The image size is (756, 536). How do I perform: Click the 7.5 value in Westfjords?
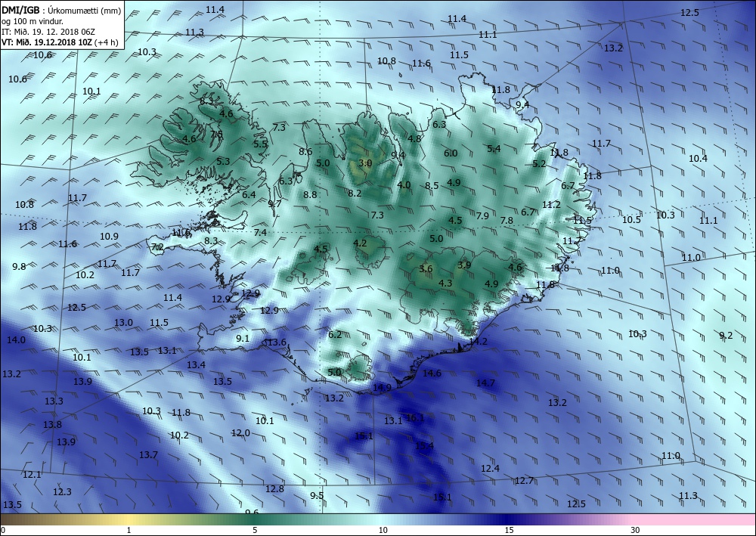[x=216, y=134]
